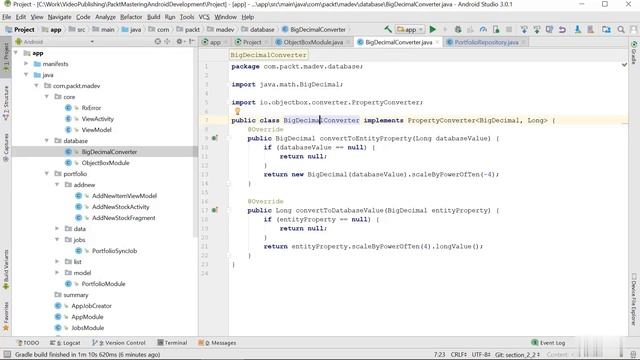The image size is (640, 360).
Task: Click the madev breadcrumb in navigation bar
Action: tap(220, 29)
